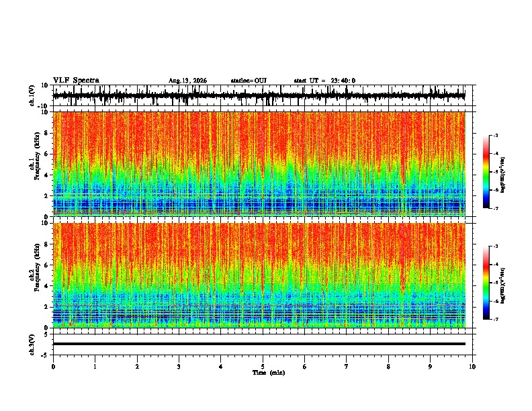Screen dimensions: 532x411
Task: Click the time axis tick labeled 9
Action: point(430,367)
